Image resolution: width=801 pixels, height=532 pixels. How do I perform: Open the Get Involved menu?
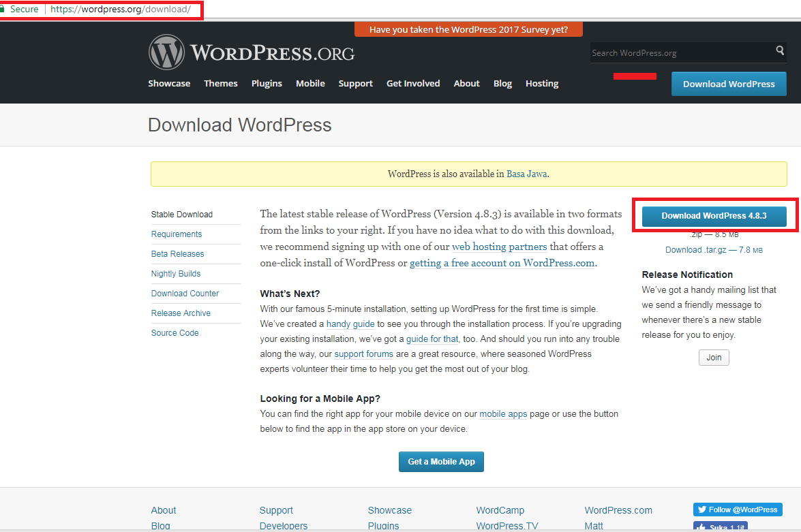point(413,83)
